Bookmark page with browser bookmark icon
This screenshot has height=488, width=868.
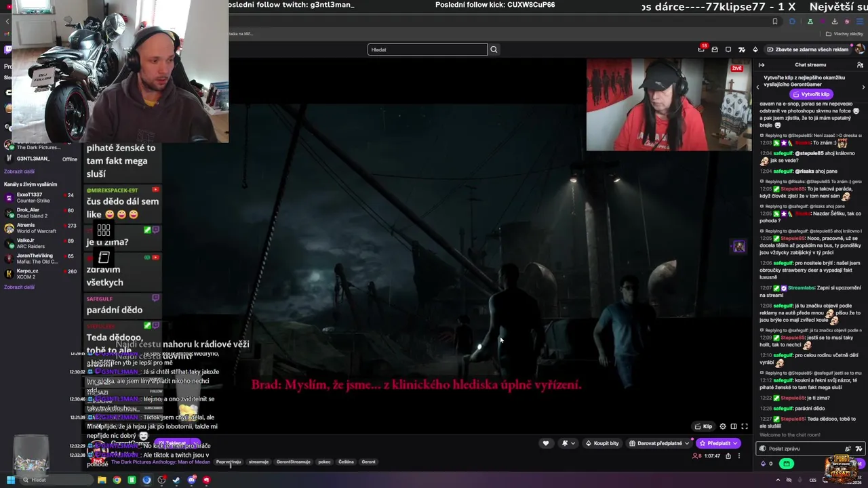pos(775,21)
